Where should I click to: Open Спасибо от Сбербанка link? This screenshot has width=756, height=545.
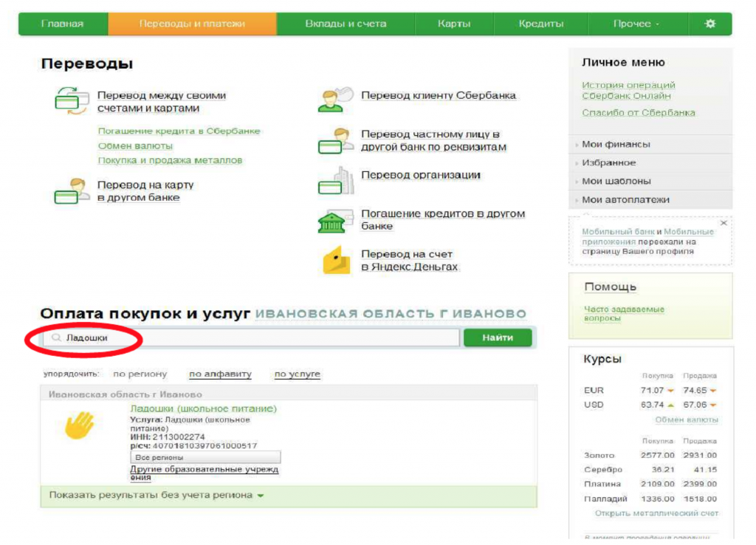(639, 112)
